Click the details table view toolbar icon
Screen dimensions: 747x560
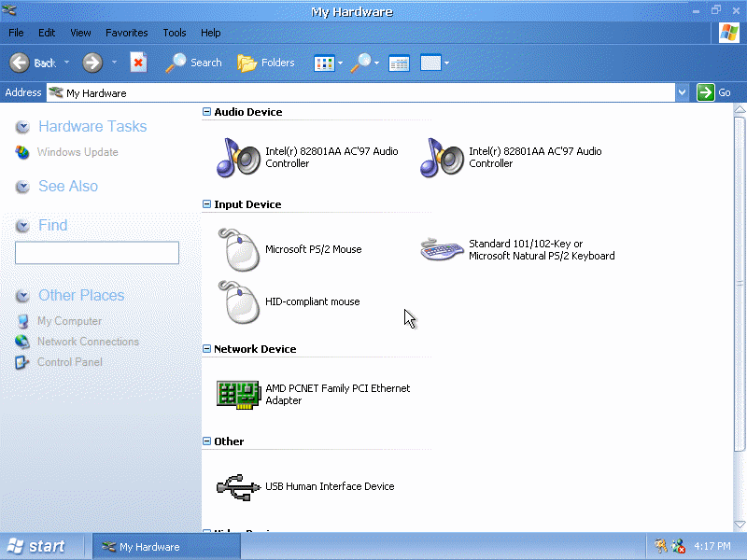(399, 63)
